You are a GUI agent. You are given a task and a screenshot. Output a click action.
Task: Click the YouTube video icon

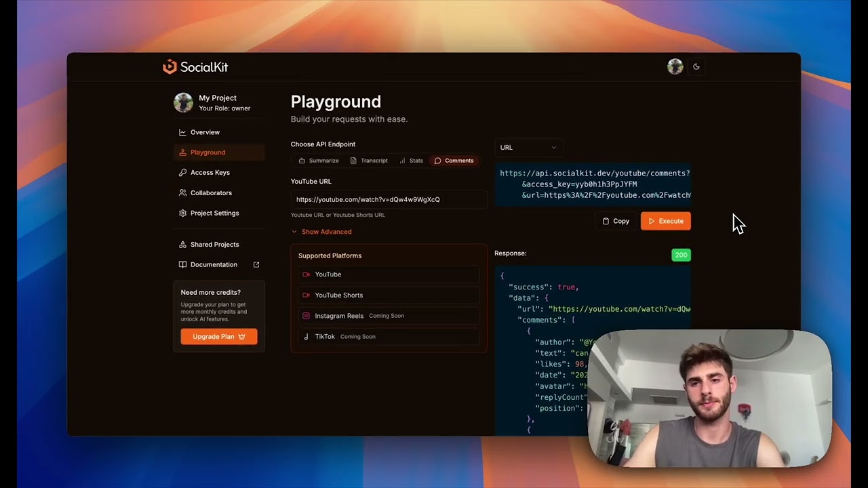coord(306,274)
